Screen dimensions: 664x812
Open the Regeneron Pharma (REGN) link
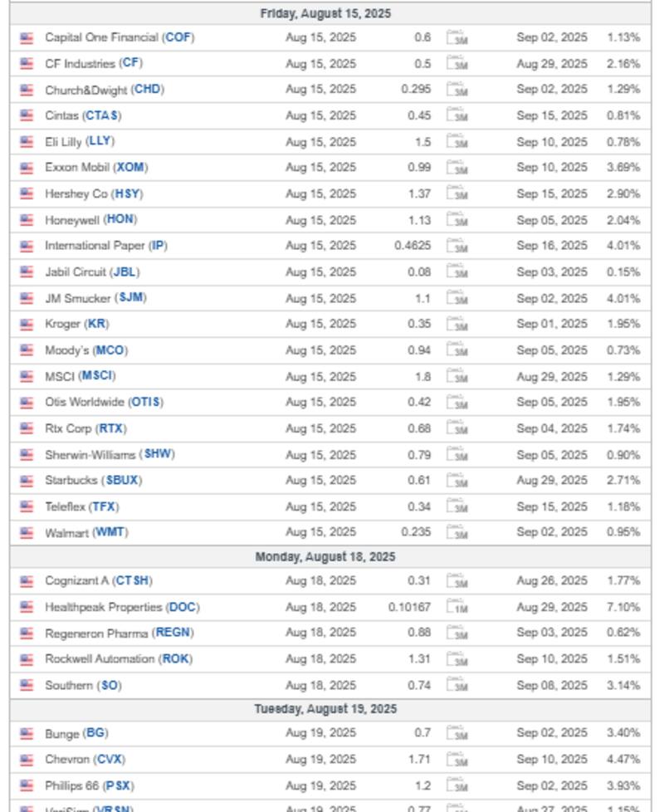[x=119, y=633]
